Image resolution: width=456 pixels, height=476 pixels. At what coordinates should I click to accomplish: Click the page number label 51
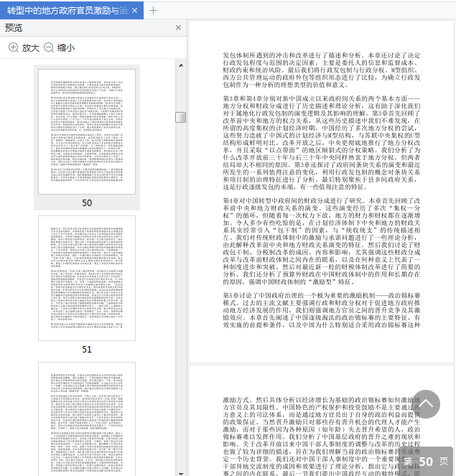(87, 350)
